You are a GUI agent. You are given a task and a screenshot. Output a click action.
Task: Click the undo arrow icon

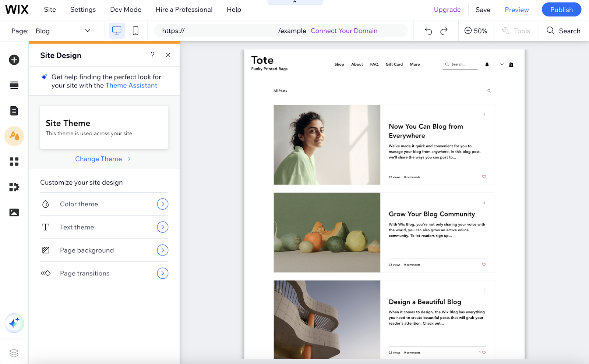coord(428,31)
